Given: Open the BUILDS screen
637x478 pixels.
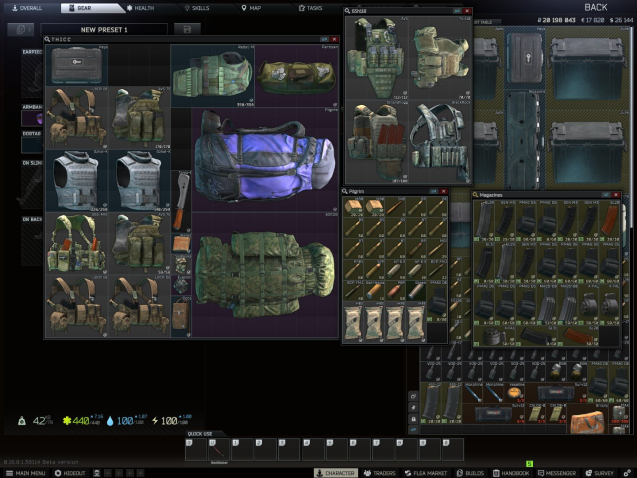Looking at the screenshot, I should click(470, 473).
